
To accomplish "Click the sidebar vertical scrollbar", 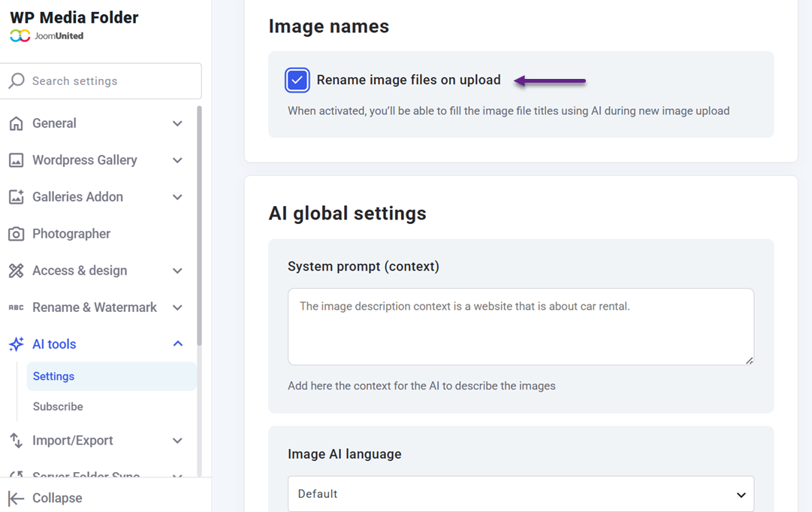I will point(199,226).
